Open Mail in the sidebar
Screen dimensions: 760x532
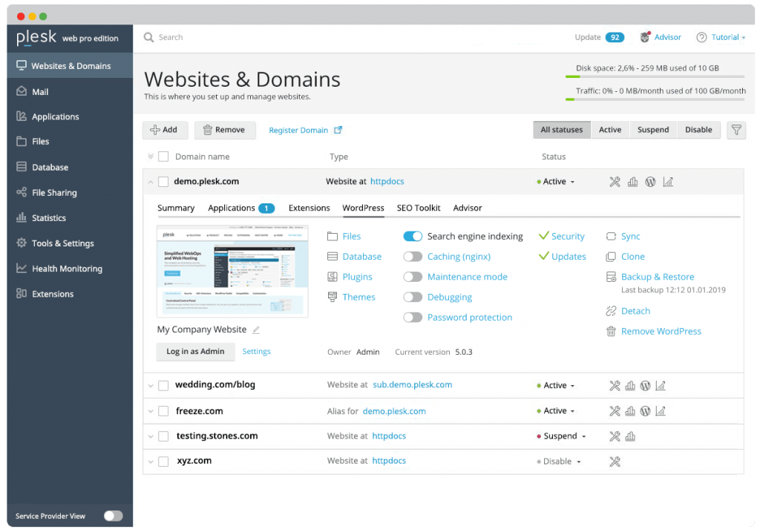pos(70,91)
